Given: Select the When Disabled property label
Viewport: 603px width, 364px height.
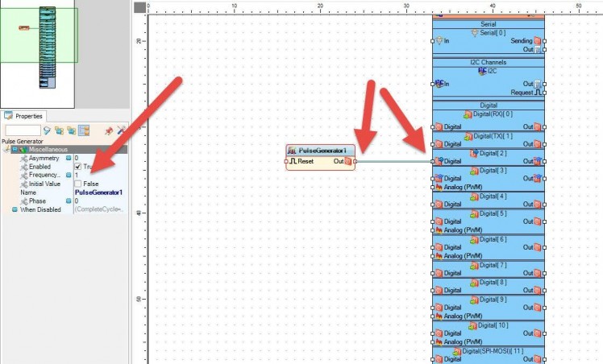Looking at the screenshot, I should pyautogui.click(x=40, y=209).
